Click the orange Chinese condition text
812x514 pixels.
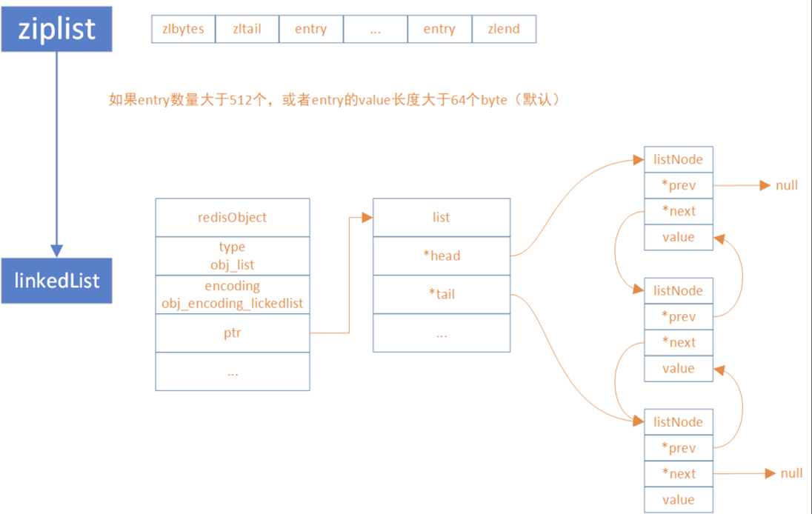tap(334, 99)
